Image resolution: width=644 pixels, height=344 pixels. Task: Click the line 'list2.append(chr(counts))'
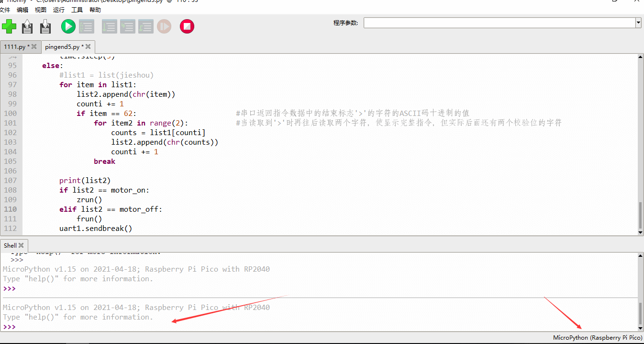tap(165, 142)
